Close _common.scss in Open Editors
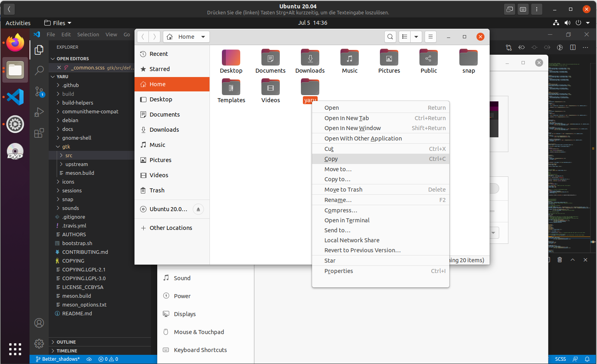 (59, 67)
